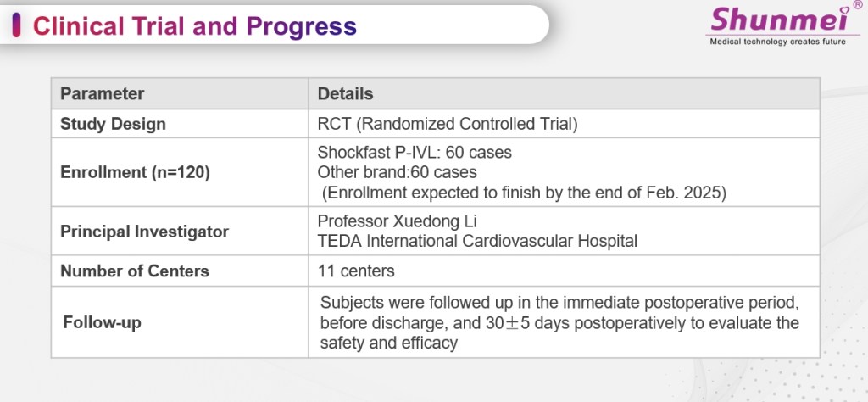Click the red-purple title accent bar

tap(18, 25)
